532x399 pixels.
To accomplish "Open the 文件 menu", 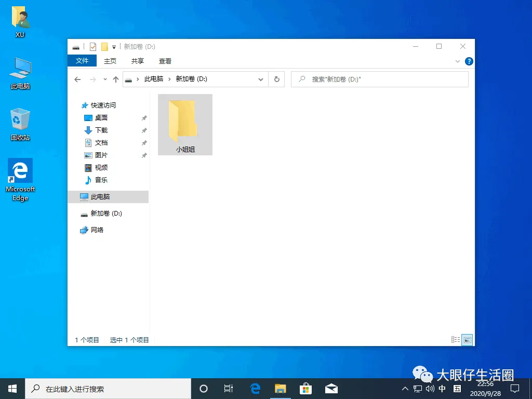I will 82,61.
